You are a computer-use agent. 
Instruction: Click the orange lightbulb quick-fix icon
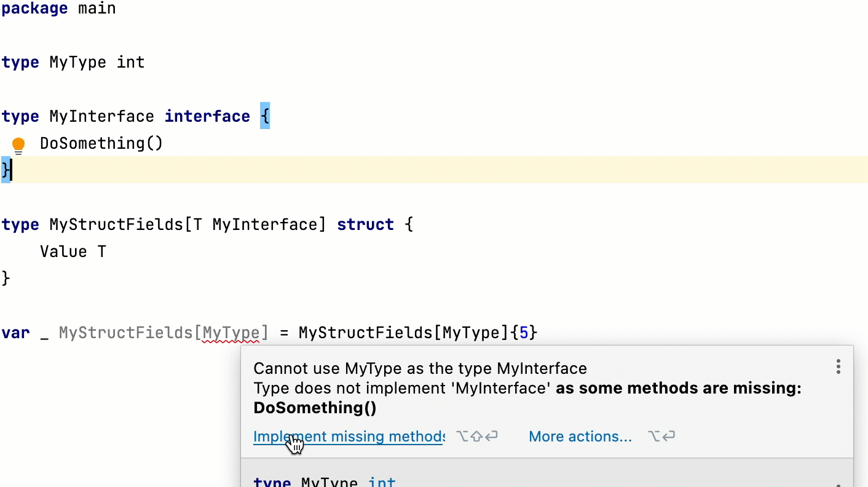(x=18, y=145)
